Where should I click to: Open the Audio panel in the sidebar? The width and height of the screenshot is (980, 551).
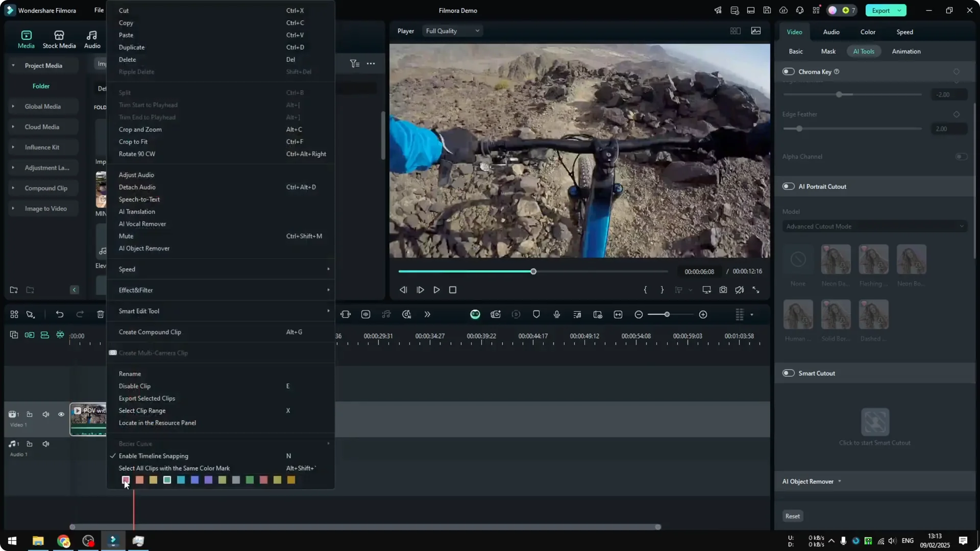click(91, 39)
